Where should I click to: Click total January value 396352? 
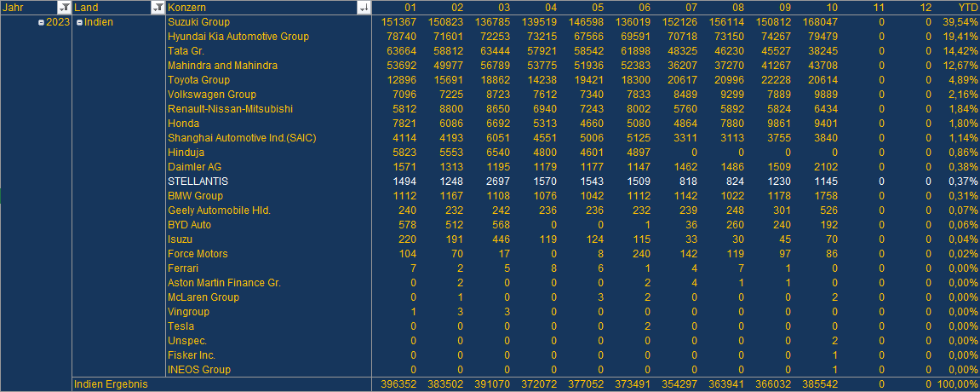398,384
